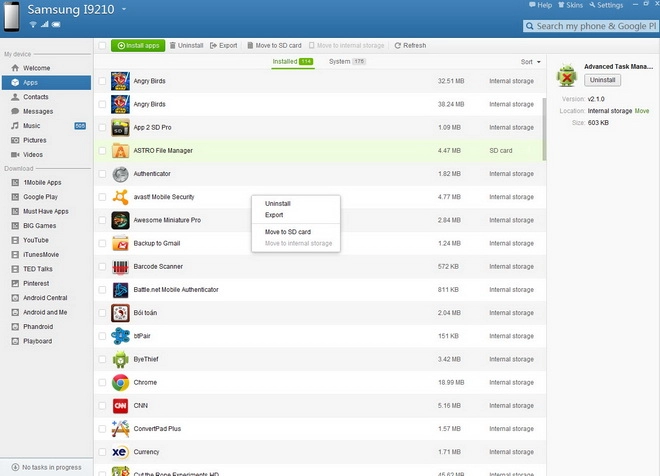
Task: Click the toolbar Export button
Action: [224, 45]
